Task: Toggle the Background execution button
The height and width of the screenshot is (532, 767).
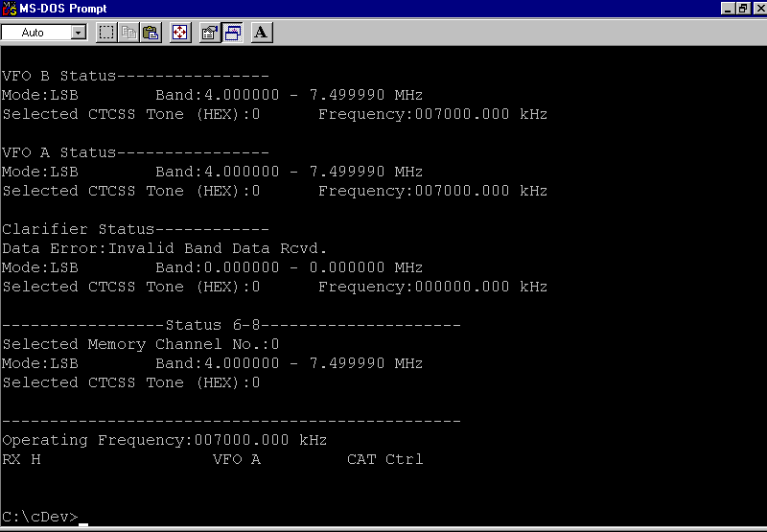Action: (x=232, y=33)
